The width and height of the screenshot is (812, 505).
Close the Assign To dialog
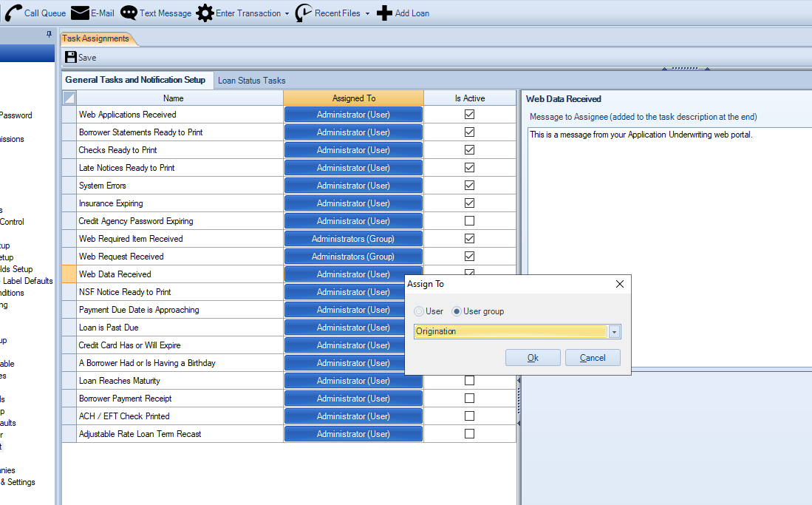[x=620, y=284]
